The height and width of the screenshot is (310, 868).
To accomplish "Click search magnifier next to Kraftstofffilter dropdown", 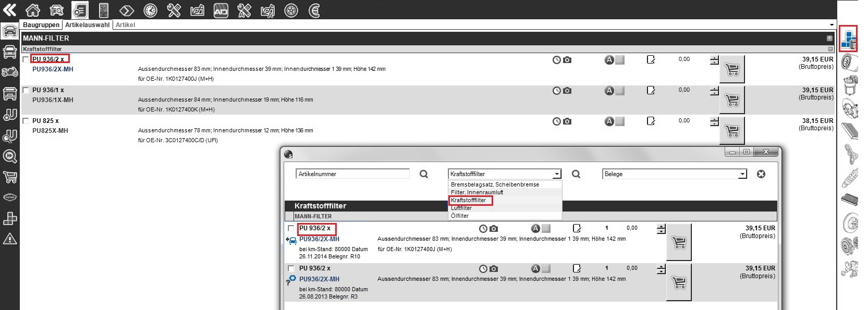I will point(576,174).
